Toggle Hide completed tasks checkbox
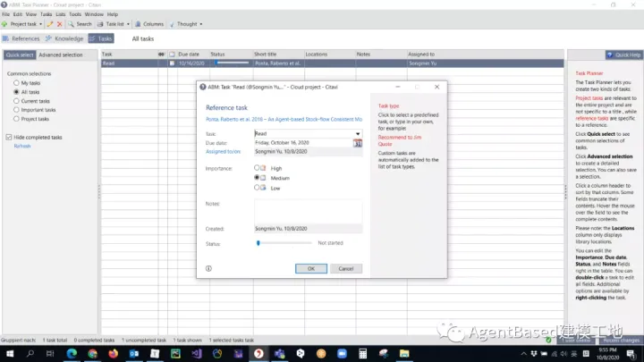 9,137
